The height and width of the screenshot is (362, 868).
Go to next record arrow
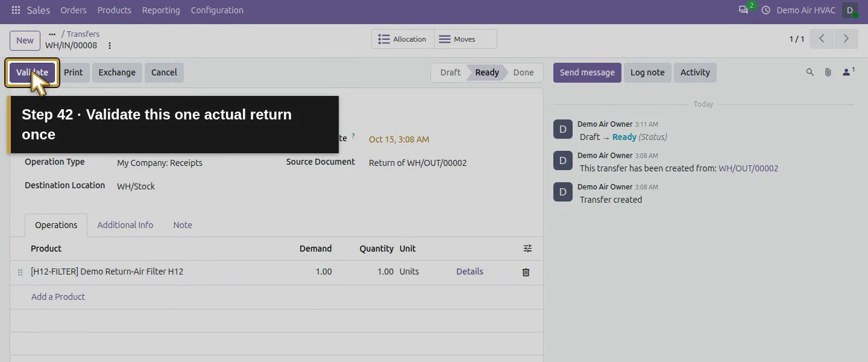[x=846, y=39]
